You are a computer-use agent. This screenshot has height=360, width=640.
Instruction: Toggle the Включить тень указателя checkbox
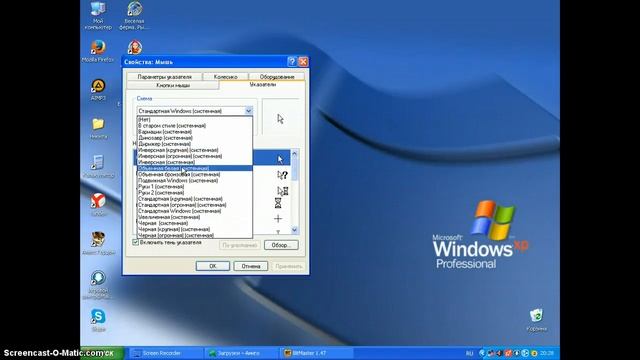[136, 242]
